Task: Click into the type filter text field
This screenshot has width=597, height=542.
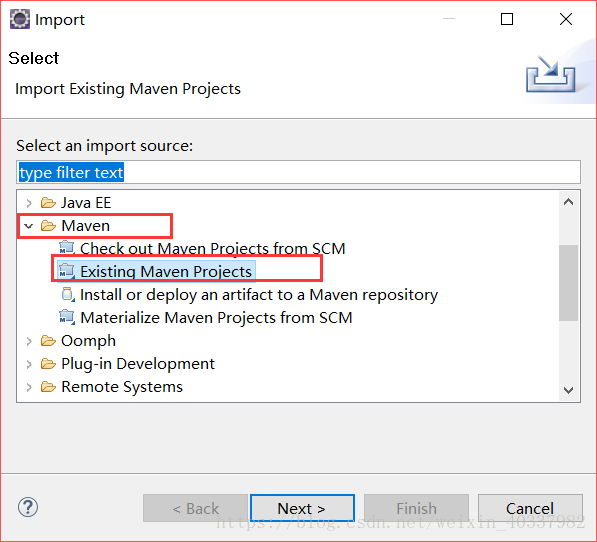Action: point(298,172)
